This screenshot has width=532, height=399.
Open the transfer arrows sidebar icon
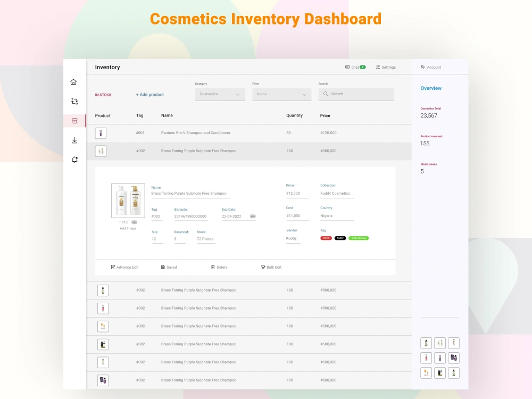click(74, 101)
